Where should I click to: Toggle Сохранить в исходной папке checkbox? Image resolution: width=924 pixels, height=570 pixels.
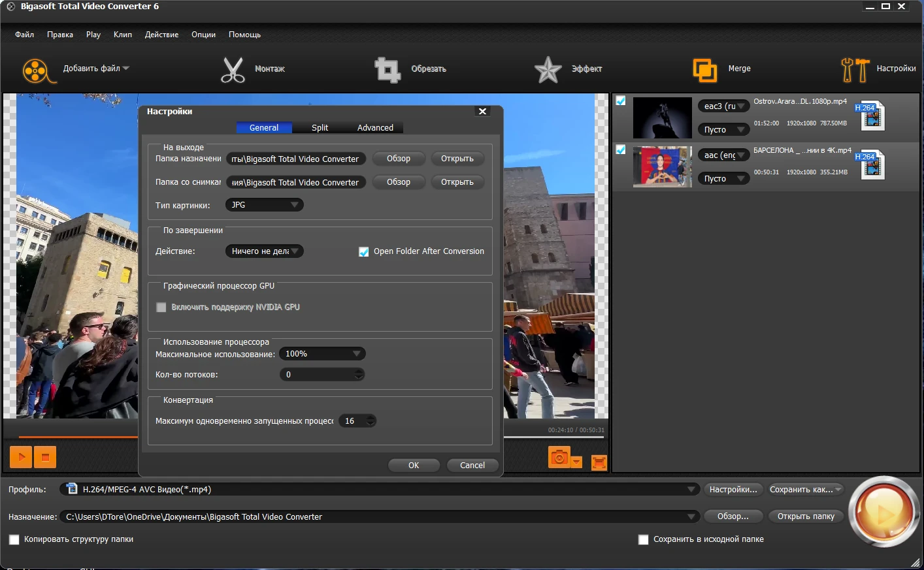point(644,540)
